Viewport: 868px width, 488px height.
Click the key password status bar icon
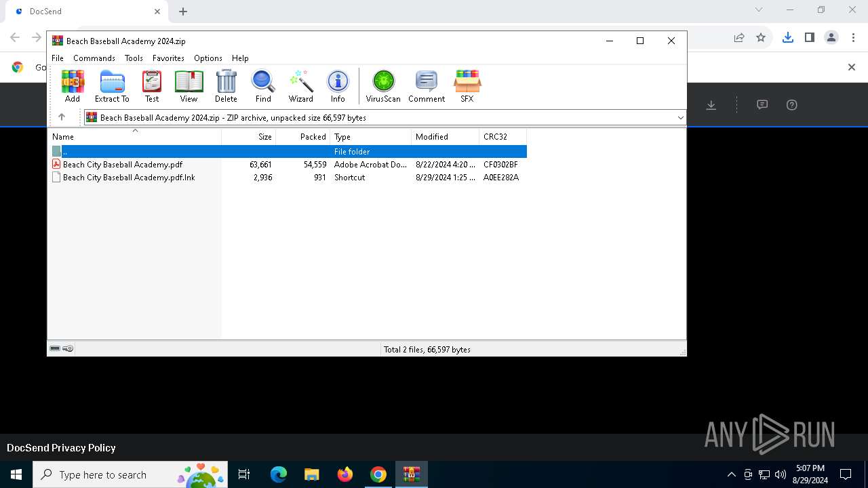click(68, 348)
